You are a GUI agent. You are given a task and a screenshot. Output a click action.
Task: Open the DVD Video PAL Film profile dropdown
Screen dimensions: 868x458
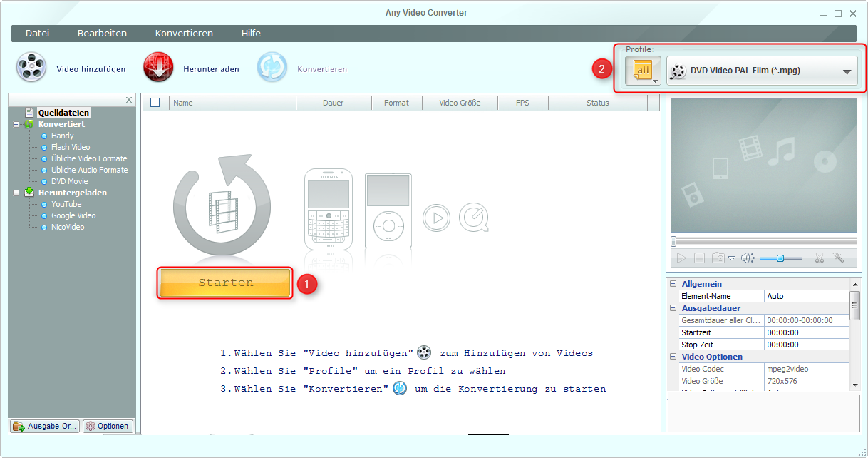[846, 70]
